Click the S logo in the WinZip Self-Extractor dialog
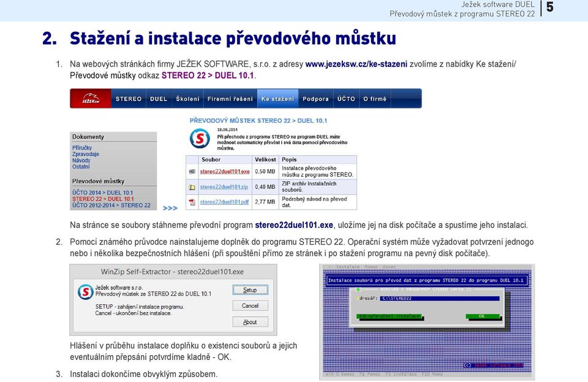588x382 pixels. point(85,292)
